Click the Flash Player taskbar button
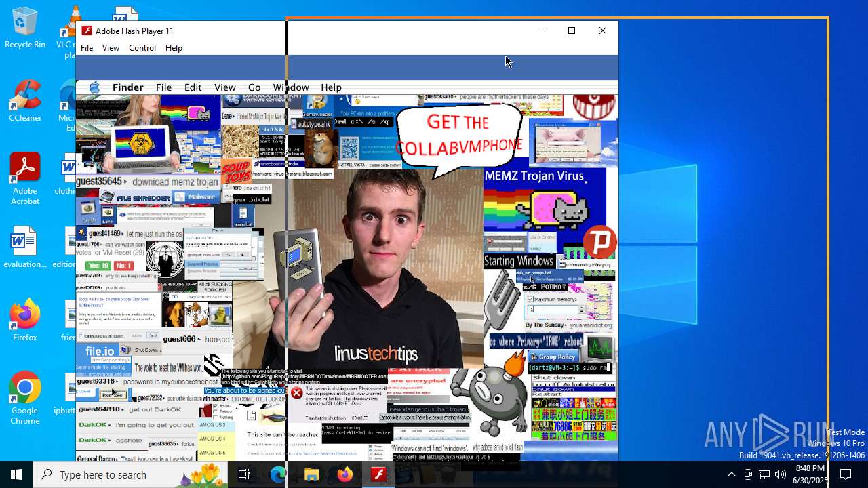This screenshot has height=488, width=868. pos(378,474)
